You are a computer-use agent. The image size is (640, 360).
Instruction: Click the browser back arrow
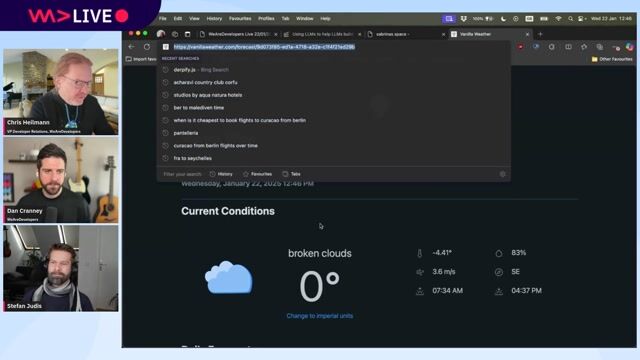coord(131,47)
